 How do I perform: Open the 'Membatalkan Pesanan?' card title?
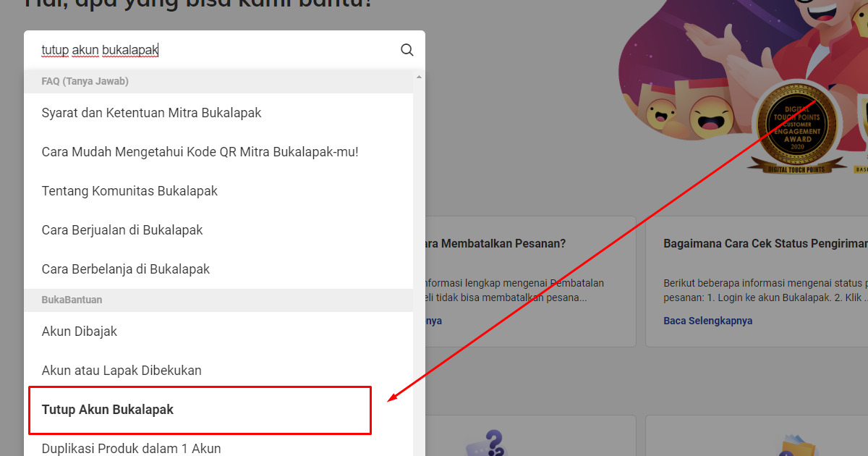tap(495, 244)
